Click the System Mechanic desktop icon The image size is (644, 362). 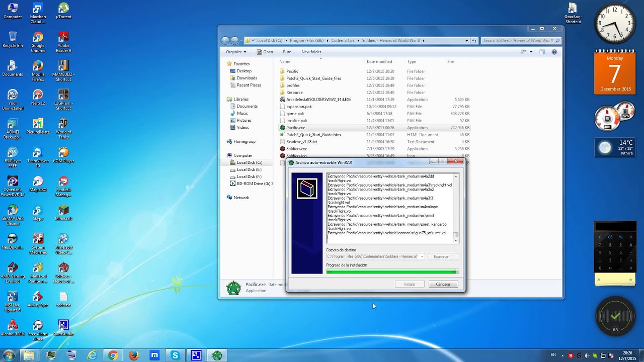[38, 244]
